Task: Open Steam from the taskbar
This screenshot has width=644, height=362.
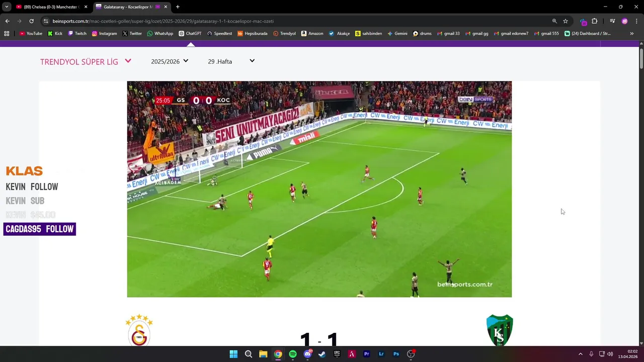Action: coord(322,354)
